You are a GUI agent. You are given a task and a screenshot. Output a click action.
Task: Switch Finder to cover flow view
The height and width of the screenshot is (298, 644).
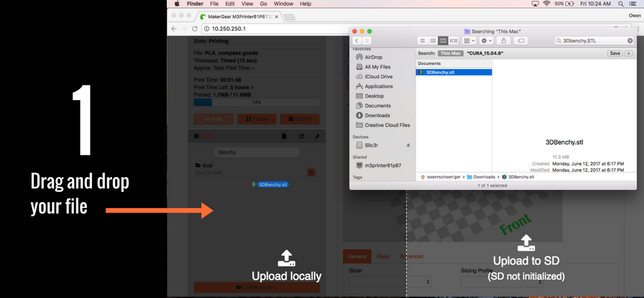[x=454, y=41]
